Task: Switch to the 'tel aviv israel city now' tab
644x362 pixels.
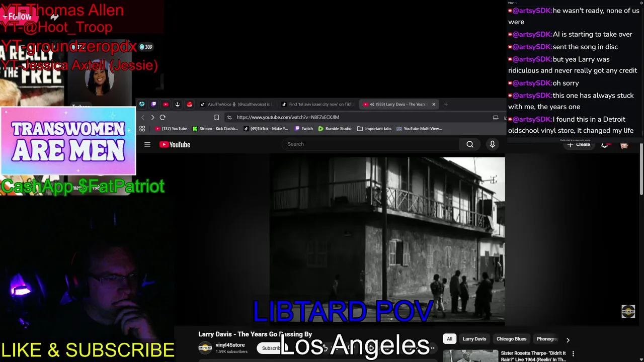Action: [x=318, y=104]
